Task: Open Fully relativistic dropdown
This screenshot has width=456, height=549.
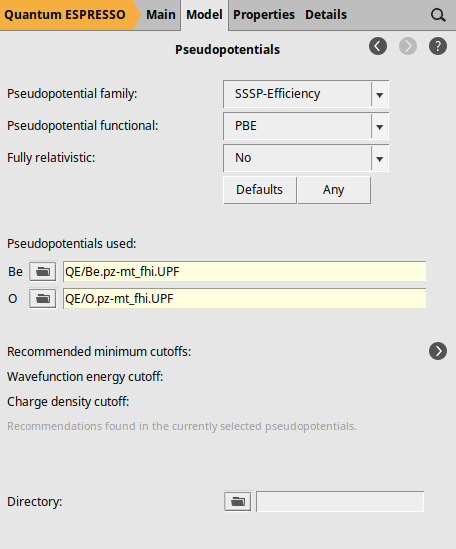Action: pyautogui.click(x=306, y=158)
